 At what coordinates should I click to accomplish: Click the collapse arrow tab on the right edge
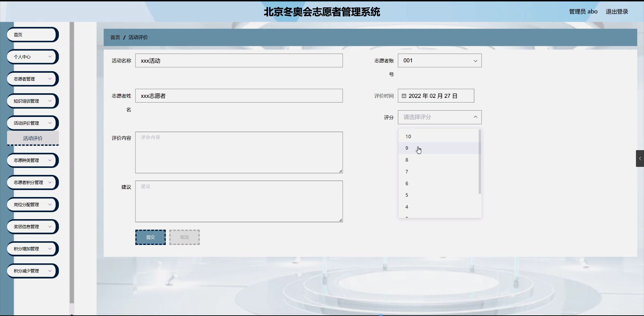[x=640, y=159]
